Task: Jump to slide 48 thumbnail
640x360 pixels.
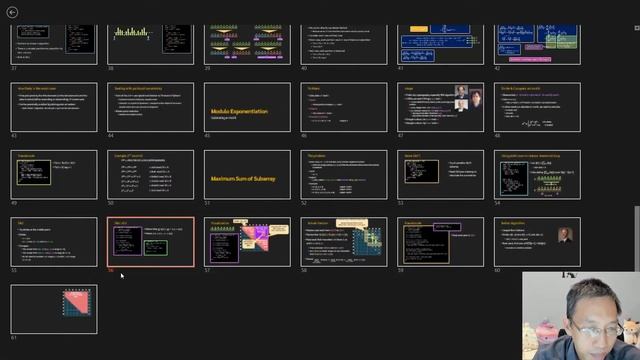Action: (x=537, y=107)
